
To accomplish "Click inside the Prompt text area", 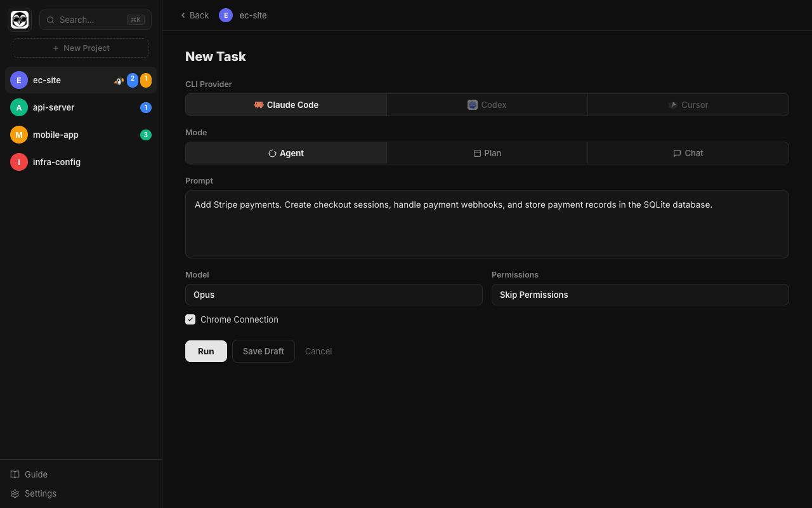I will tap(487, 224).
